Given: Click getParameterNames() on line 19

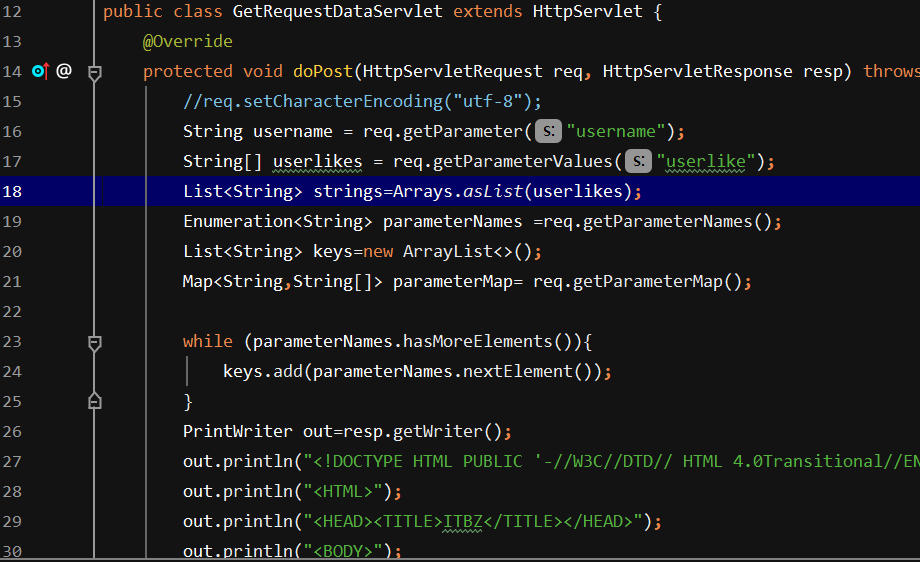Looking at the screenshot, I should click(677, 221).
